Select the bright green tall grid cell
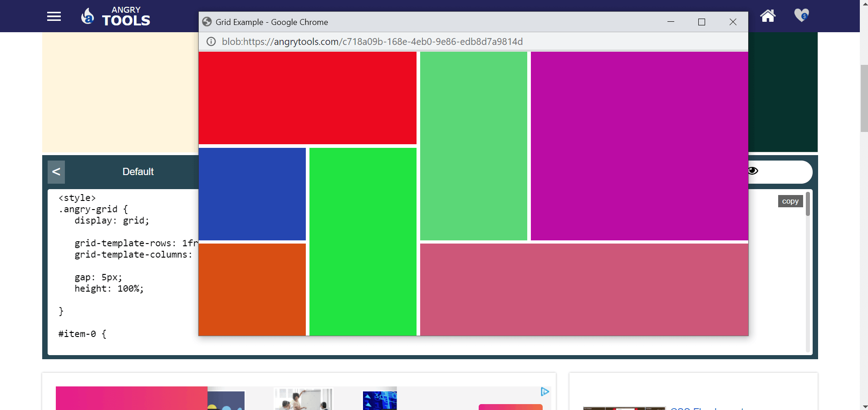This screenshot has height=410, width=868. tap(363, 242)
